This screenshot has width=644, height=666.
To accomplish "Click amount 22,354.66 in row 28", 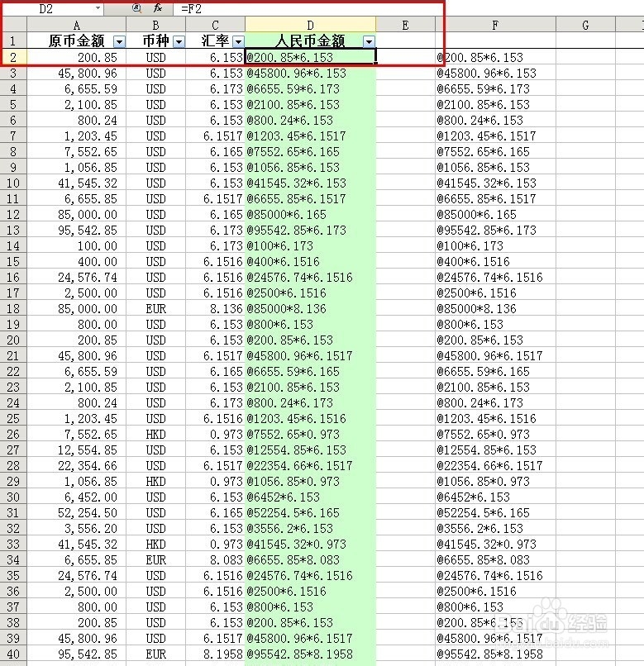I will click(x=77, y=465).
